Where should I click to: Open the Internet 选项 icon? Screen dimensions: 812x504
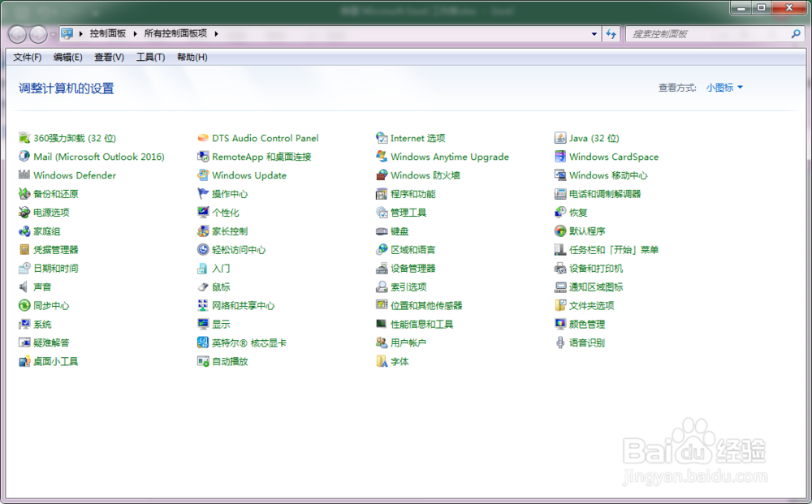382,138
